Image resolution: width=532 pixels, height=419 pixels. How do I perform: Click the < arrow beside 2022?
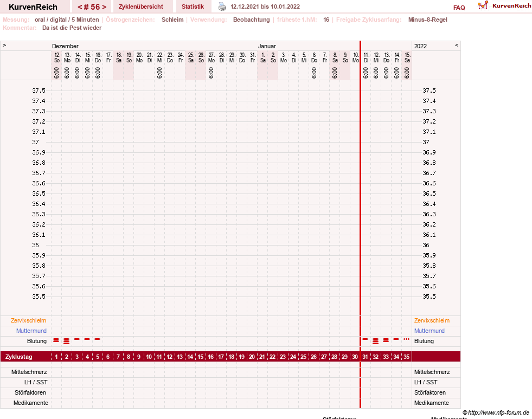click(x=457, y=45)
